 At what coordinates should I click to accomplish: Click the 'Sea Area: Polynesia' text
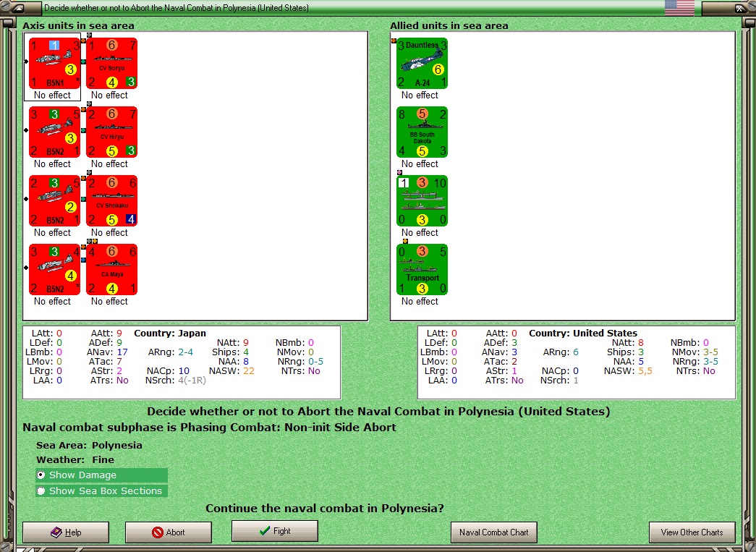pyautogui.click(x=89, y=445)
